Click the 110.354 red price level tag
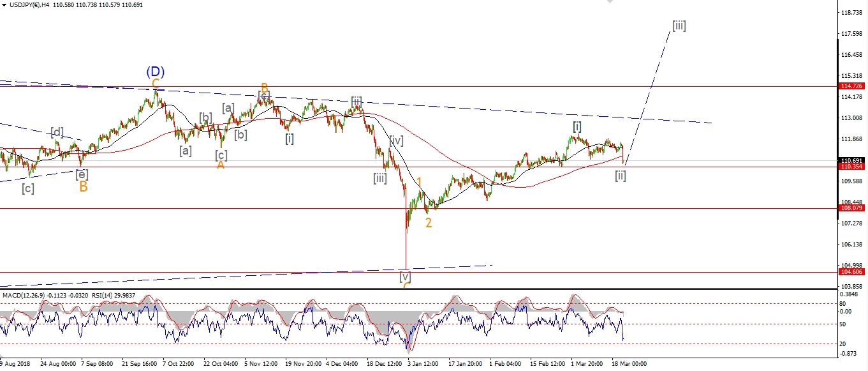This screenshot has width=868, height=371. 852,167
